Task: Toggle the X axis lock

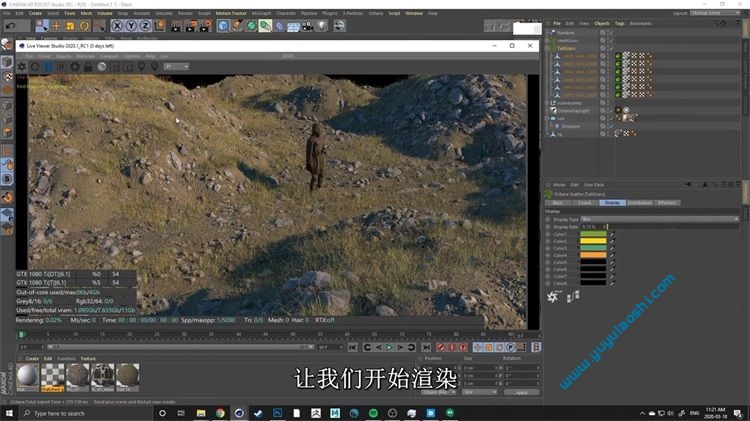Action: [x=117, y=25]
